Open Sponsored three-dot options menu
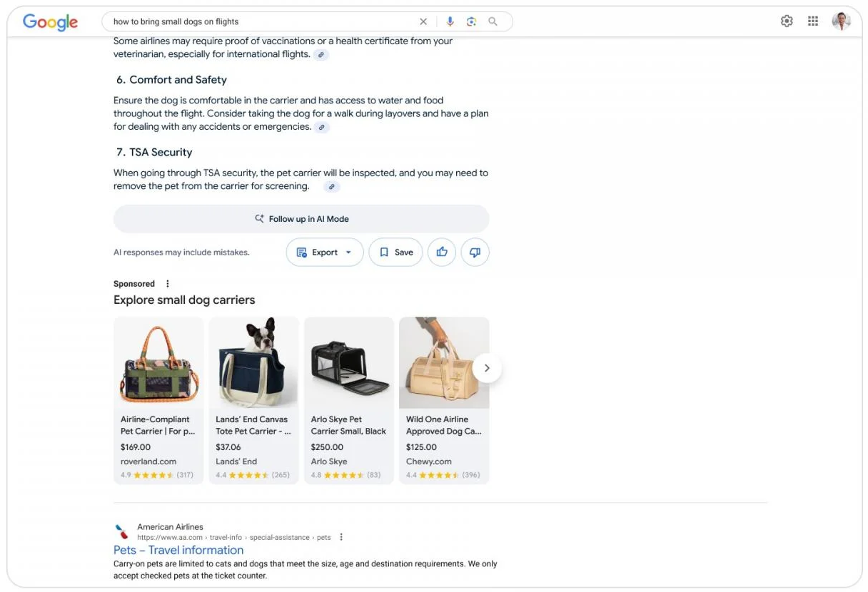 pos(168,284)
